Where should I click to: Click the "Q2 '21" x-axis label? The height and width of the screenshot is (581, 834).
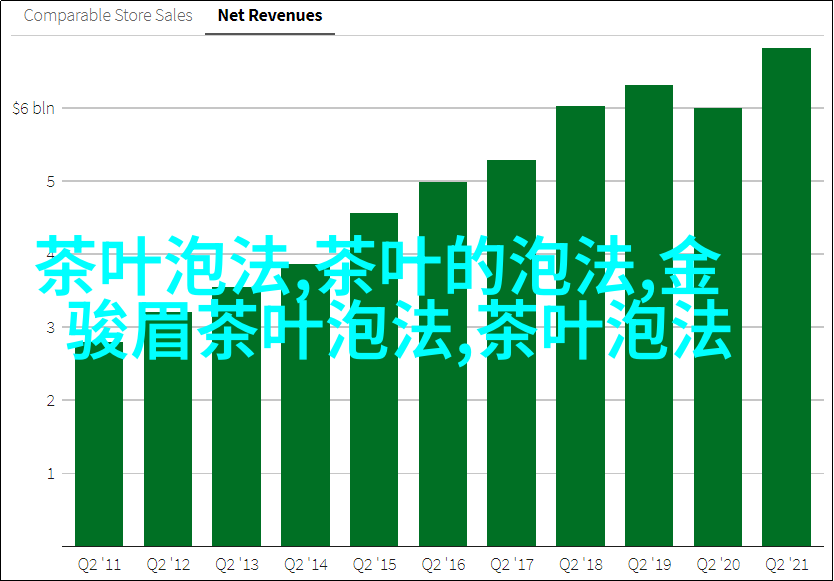click(786, 563)
